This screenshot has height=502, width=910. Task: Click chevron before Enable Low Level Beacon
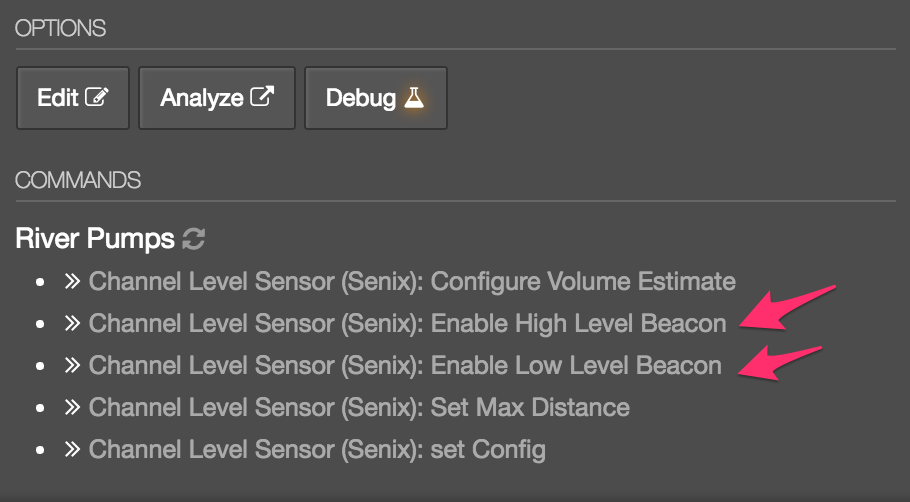click(73, 366)
